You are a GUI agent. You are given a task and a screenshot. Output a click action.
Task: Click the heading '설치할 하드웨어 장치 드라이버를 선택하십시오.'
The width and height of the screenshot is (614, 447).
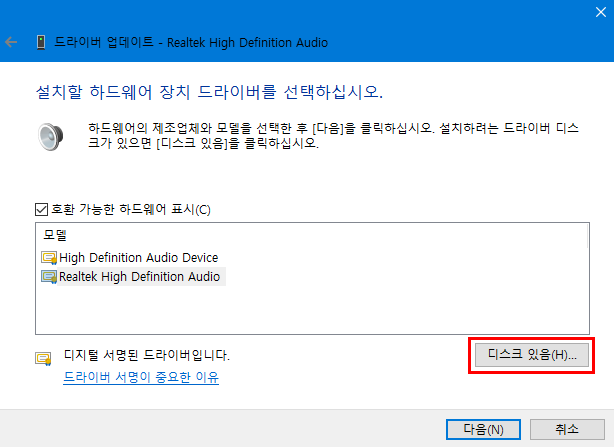(x=209, y=92)
